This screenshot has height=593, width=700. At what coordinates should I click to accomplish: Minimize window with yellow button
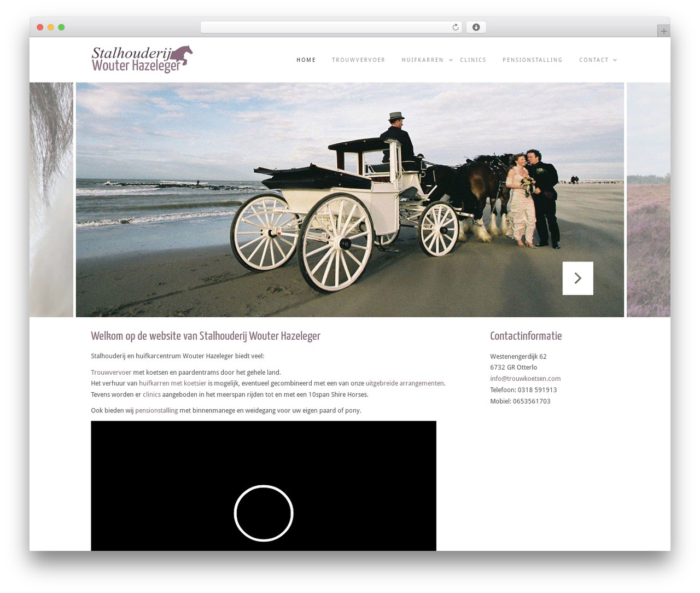pos(51,27)
